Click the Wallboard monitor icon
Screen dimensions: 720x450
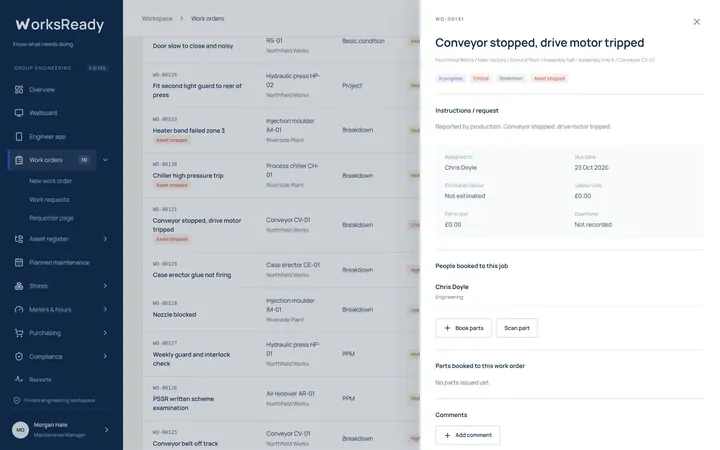[x=19, y=113]
